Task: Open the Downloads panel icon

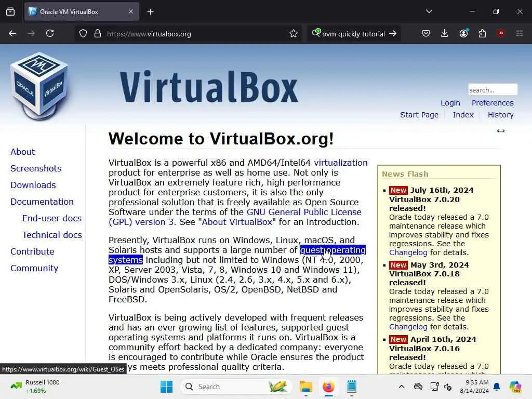Action: click(x=445, y=33)
